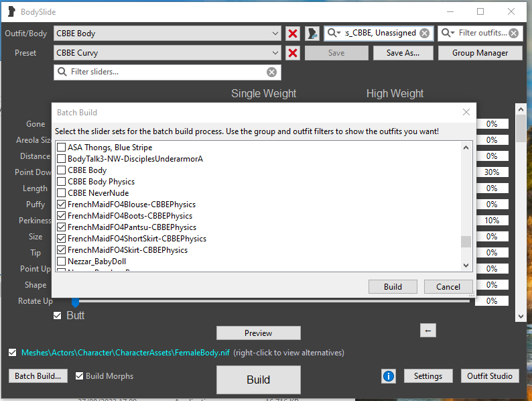
Task: Click the left arrow button near Preview
Action: coord(428,331)
